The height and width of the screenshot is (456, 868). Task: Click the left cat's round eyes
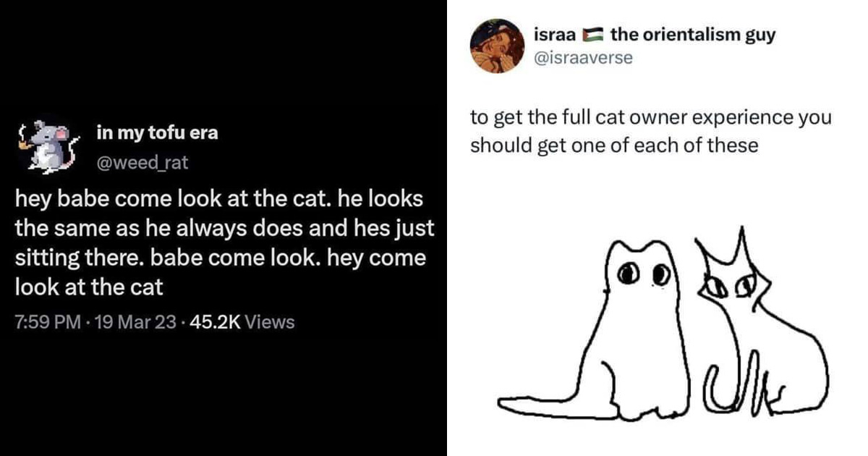pos(642,274)
